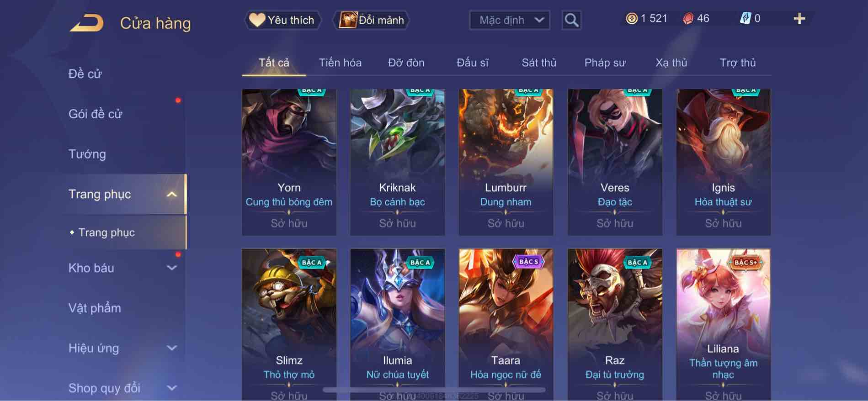Switch to the Sát thủ tab
Image resolution: width=868 pixels, height=401 pixels.
point(539,63)
